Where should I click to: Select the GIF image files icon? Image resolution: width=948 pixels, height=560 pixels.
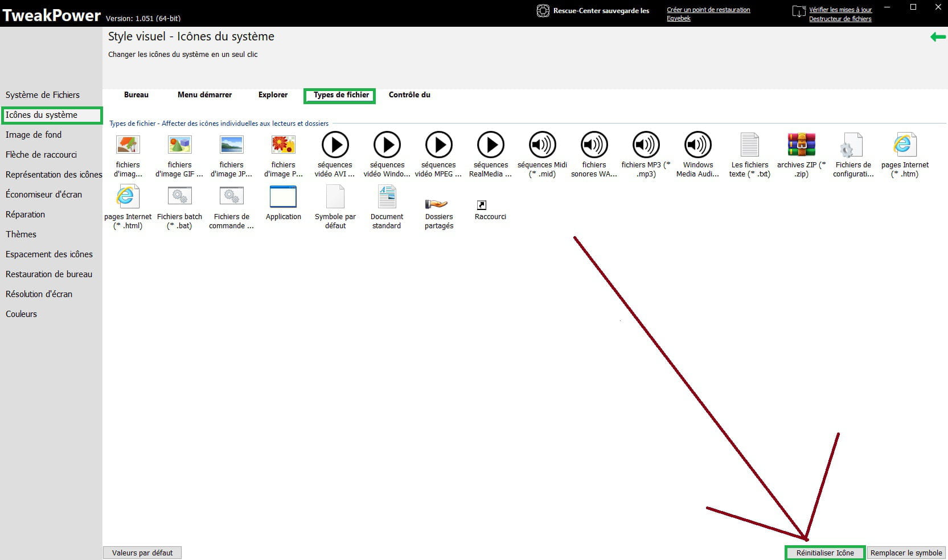pos(179,145)
